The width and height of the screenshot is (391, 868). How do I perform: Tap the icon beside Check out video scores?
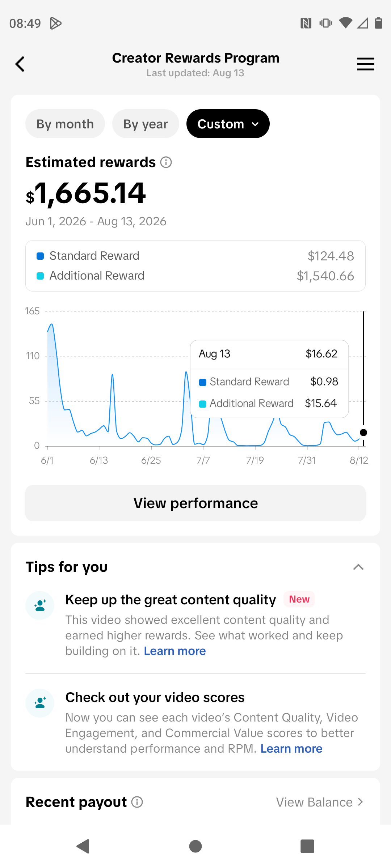(x=40, y=703)
